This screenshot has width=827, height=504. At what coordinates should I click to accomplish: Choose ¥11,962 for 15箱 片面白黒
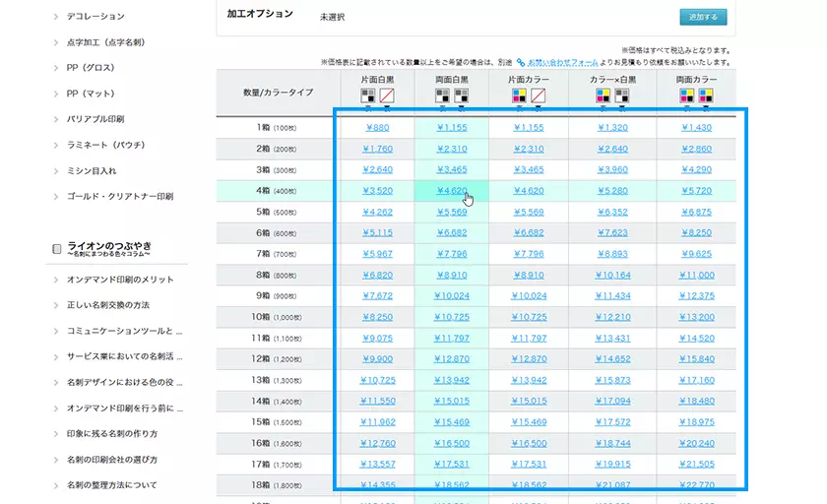pos(378,422)
